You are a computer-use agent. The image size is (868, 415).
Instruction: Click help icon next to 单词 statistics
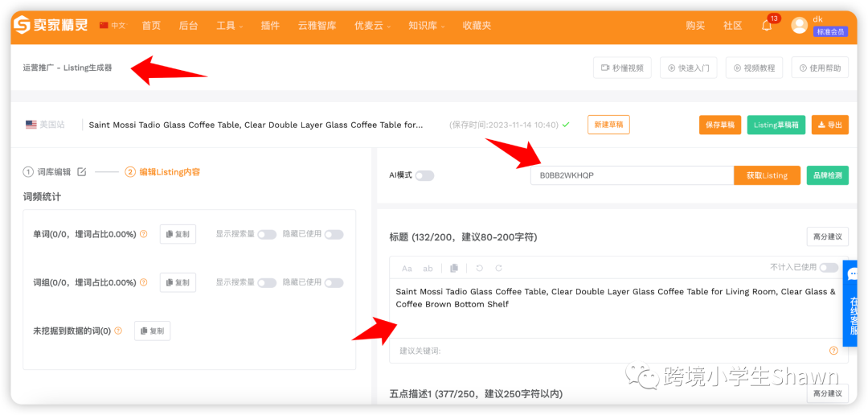coord(143,234)
